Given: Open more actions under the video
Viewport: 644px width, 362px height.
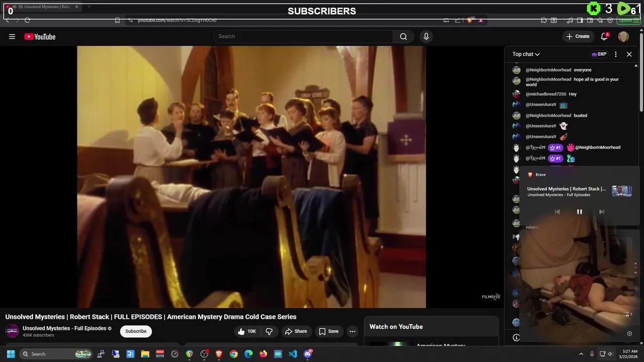Looking at the screenshot, I should point(352,331).
